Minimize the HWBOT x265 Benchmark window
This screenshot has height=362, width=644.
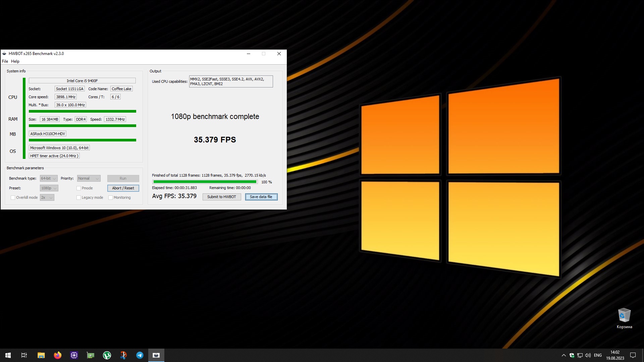pos(249,54)
